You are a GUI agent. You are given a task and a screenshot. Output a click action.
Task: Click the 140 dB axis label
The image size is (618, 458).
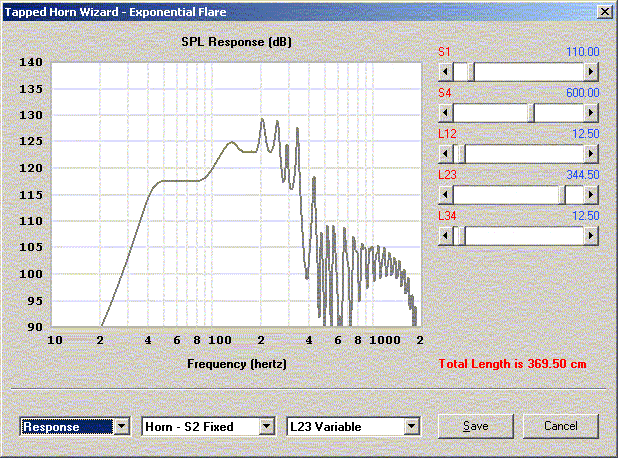tap(31, 62)
